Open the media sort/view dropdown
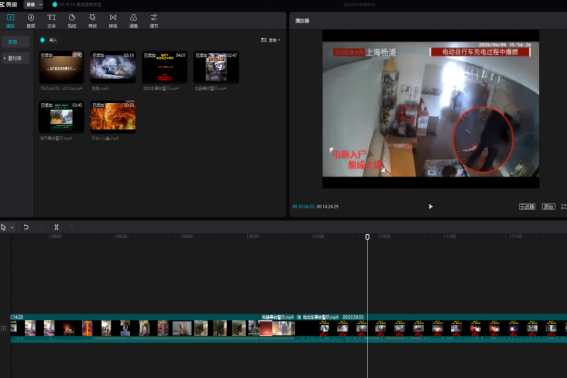567x378 pixels. pos(270,40)
